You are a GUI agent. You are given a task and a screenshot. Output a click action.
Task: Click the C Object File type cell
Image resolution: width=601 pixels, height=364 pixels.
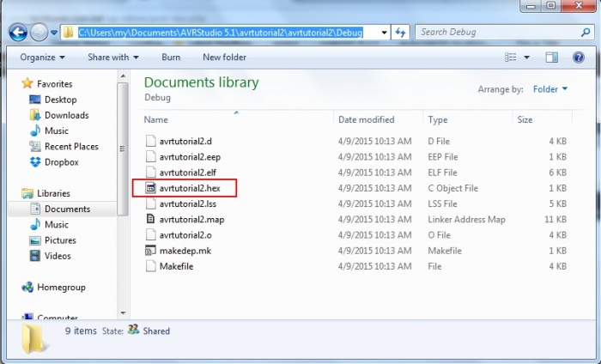pyautogui.click(x=452, y=189)
